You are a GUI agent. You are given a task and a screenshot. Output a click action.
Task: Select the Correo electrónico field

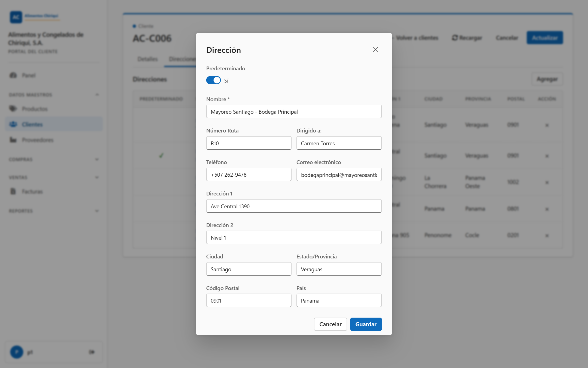pyautogui.click(x=339, y=174)
